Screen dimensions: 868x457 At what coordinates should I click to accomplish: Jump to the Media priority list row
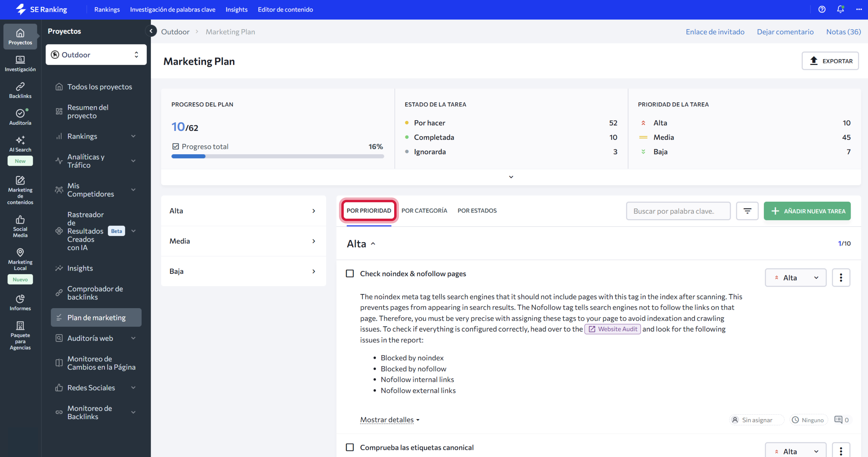coord(243,241)
